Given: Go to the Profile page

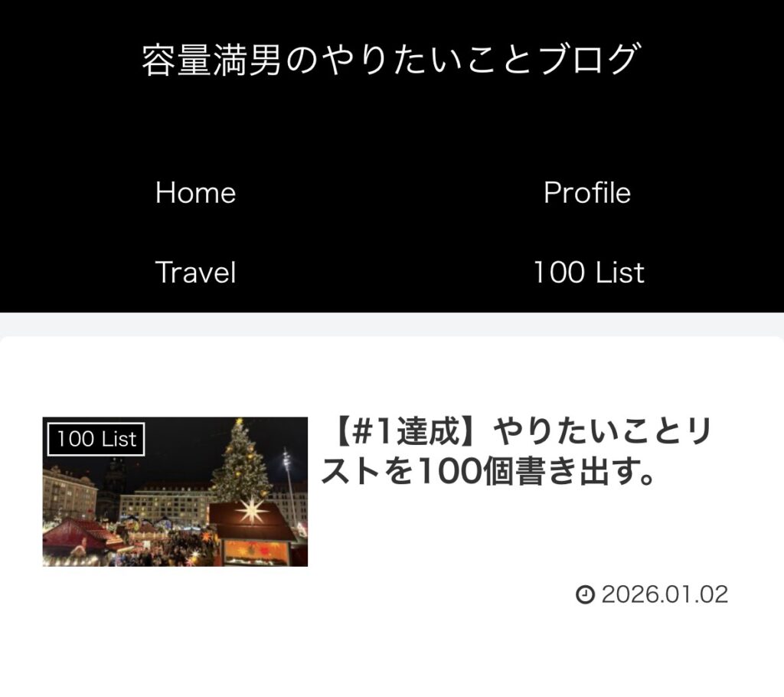Looking at the screenshot, I should coord(587,193).
